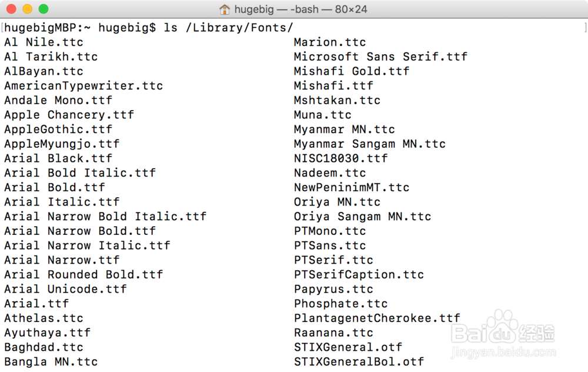Image resolution: width=588 pixels, height=372 pixels.
Task: Select the 'Apple Chancery.ttf' line
Action: click(69, 115)
